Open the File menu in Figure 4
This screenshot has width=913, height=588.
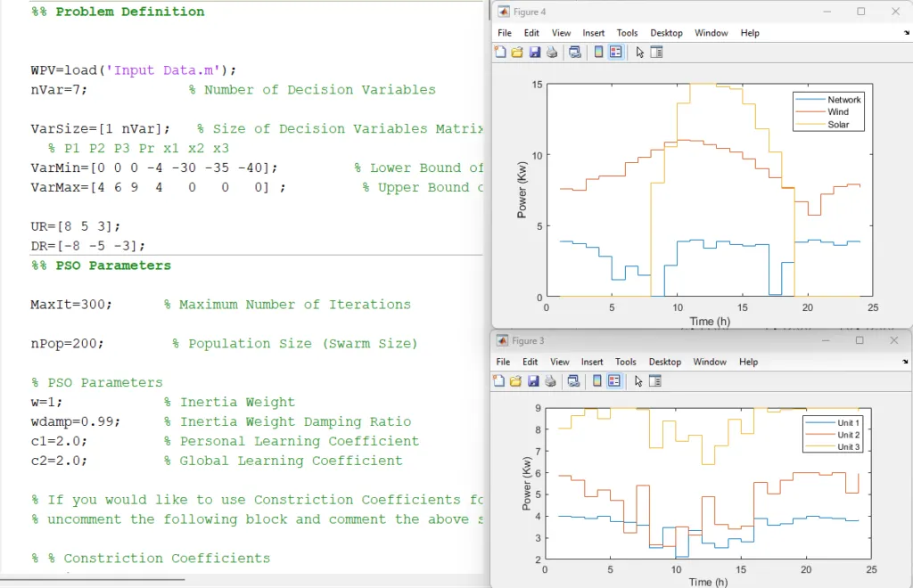(505, 33)
